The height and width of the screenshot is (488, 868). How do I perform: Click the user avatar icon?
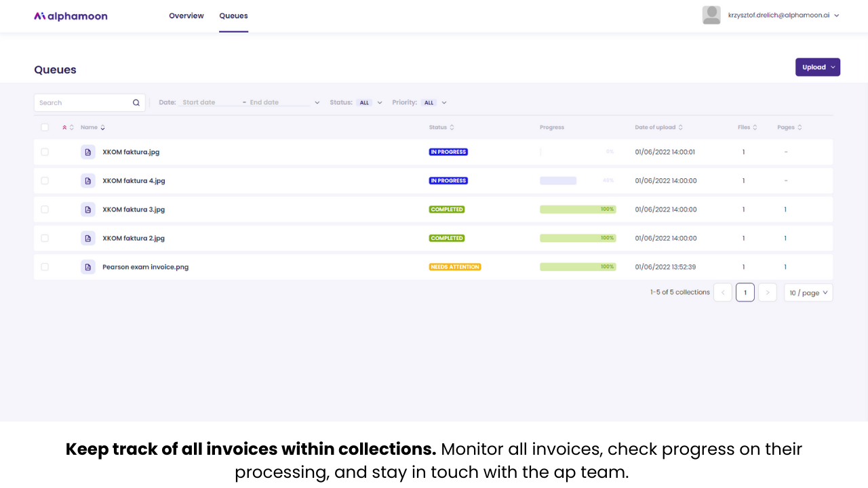pyautogui.click(x=711, y=15)
